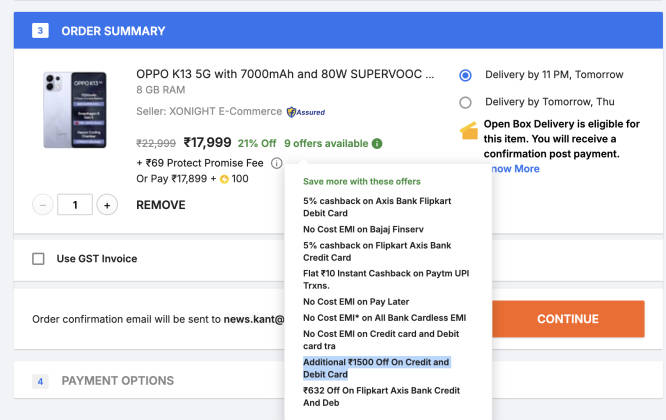Click the SuperCoin icon beside 100
666x420 pixels.
[x=224, y=179]
